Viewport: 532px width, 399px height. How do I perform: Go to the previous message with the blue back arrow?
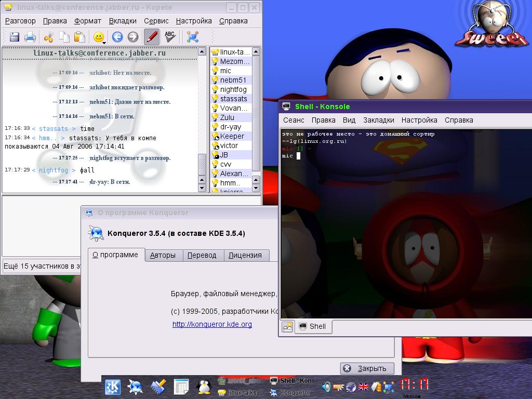[117, 37]
